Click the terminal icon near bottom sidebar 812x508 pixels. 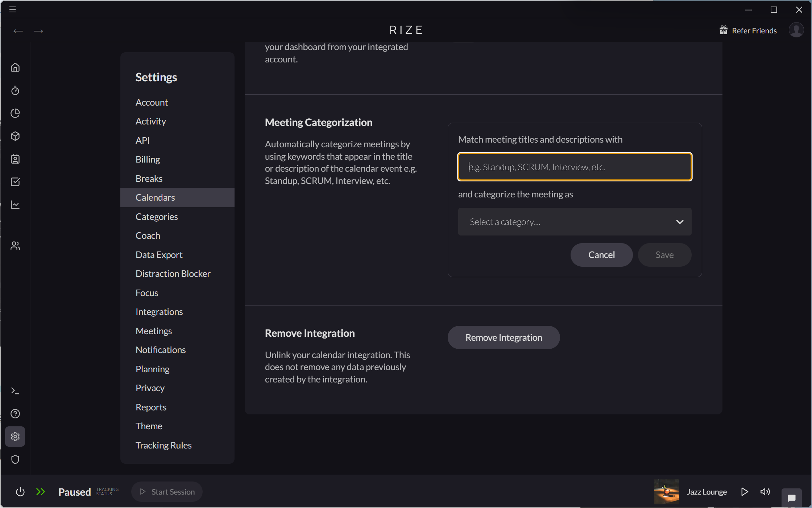point(15,390)
